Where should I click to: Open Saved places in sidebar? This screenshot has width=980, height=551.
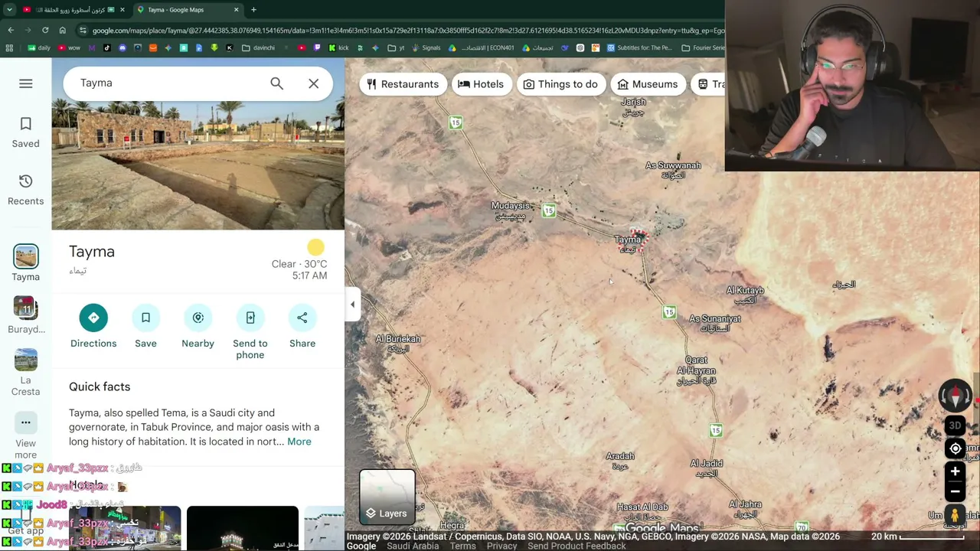point(25,132)
